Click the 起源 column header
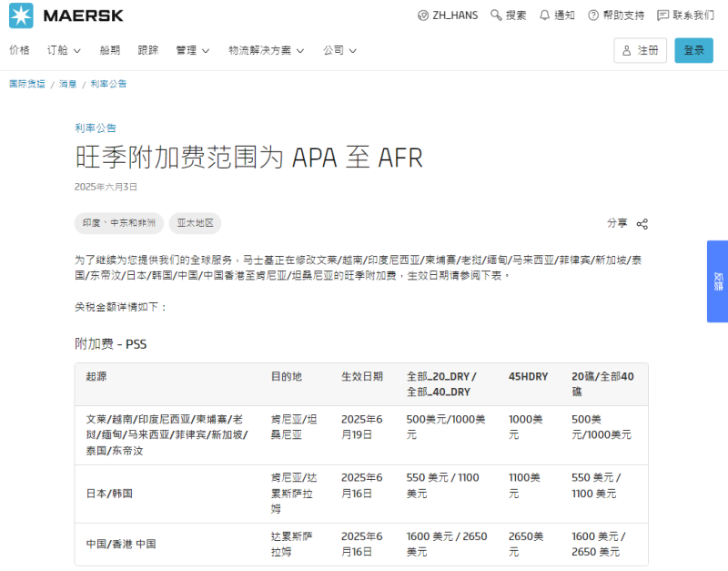 point(96,376)
